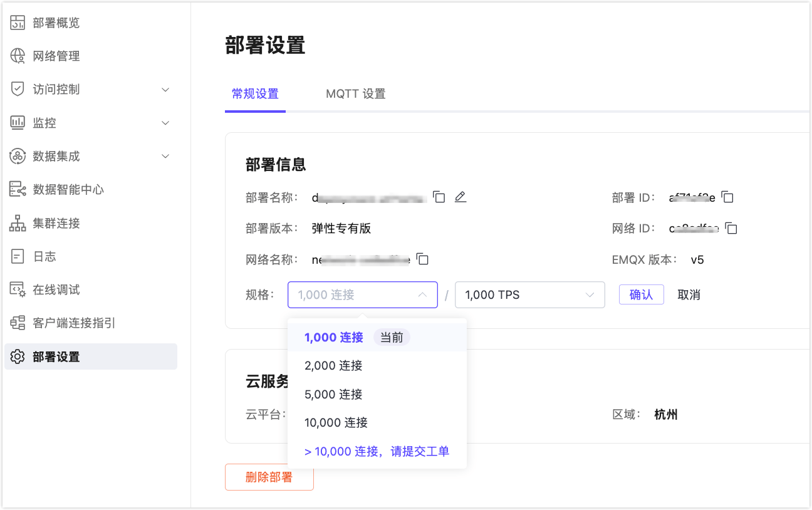The image size is (812, 510).
Task: Click the 弹性专有版 version text
Action: [x=341, y=228]
